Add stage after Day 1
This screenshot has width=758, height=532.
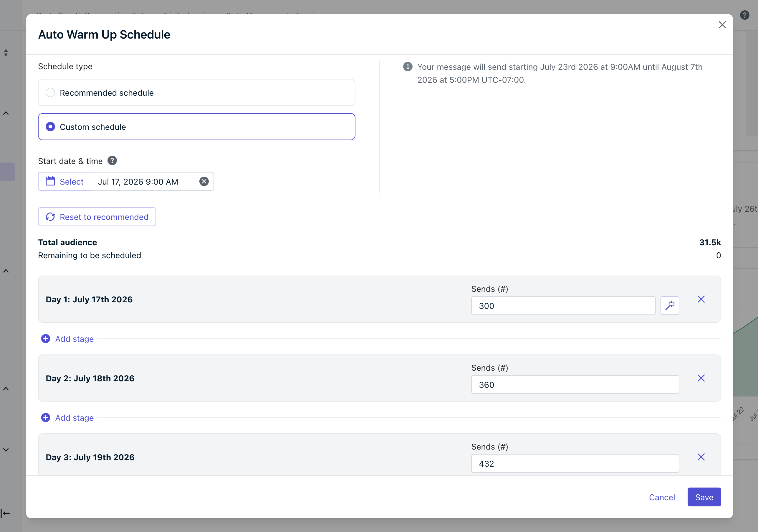point(67,339)
